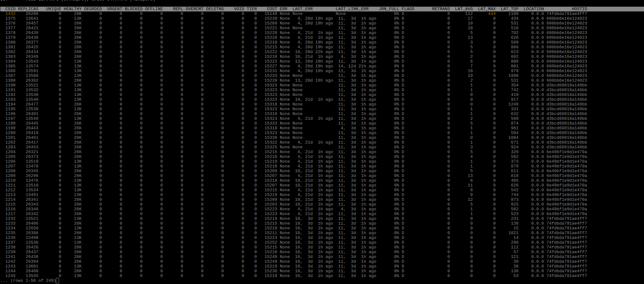Click CSID 1245 in the last row
Viewport: 644px width, 284px height.
(10, 276)
